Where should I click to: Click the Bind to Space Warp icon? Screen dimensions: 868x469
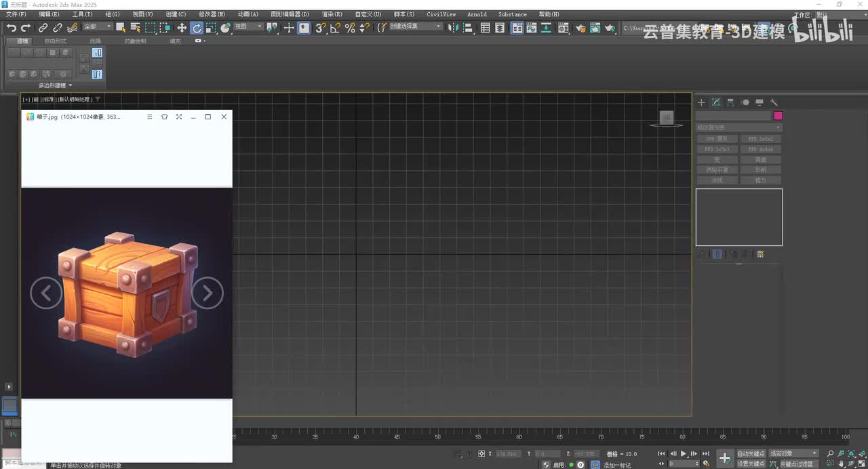[x=73, y=28]
